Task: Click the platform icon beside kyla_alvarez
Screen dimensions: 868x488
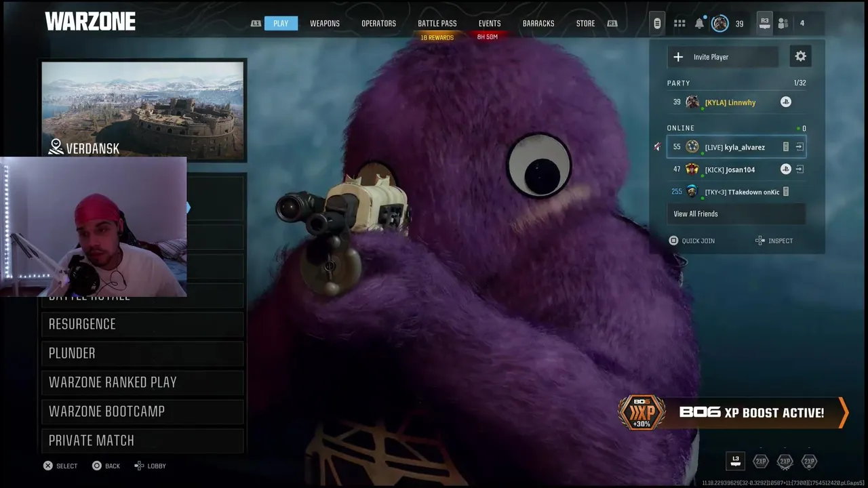Action: (786, 147)
